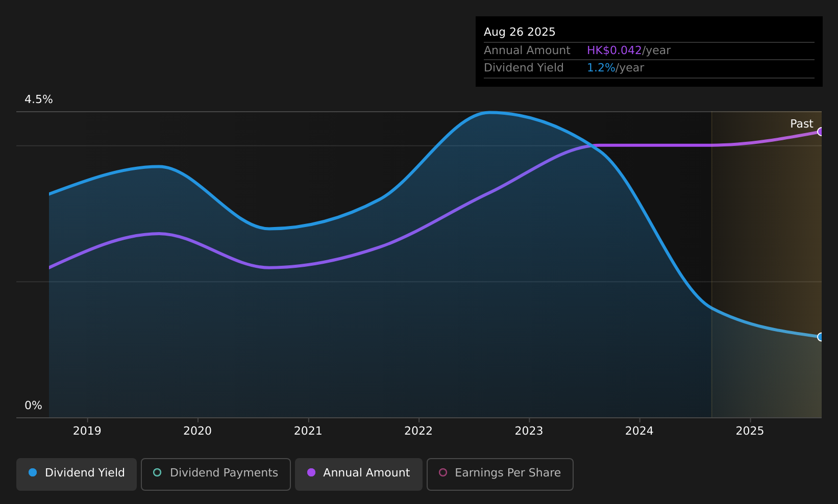Click the 2020 x-axis label
The image size is (838, 504).
point(198,431)
